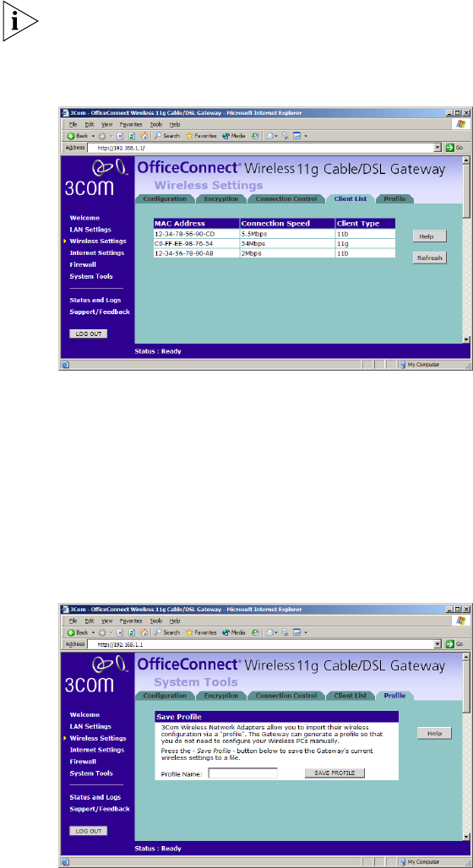
Task: Select Profile tab in the Client List window
Action: 394,198
